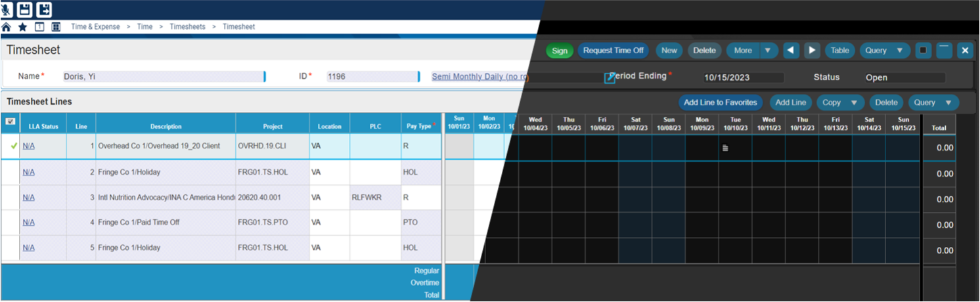The image size is (980, 302).
Task: Click the checkbox icon beside Period Ending
Action: [610, 77]
